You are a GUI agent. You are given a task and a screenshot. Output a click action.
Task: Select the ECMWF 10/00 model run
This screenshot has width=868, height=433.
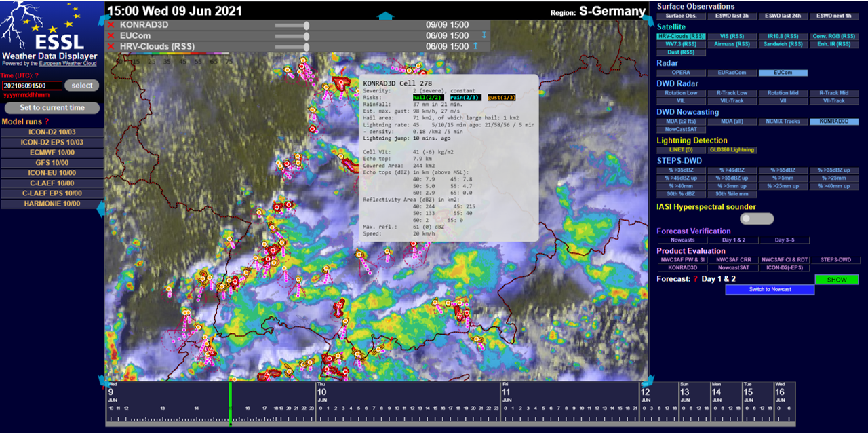tap(52, 153)
